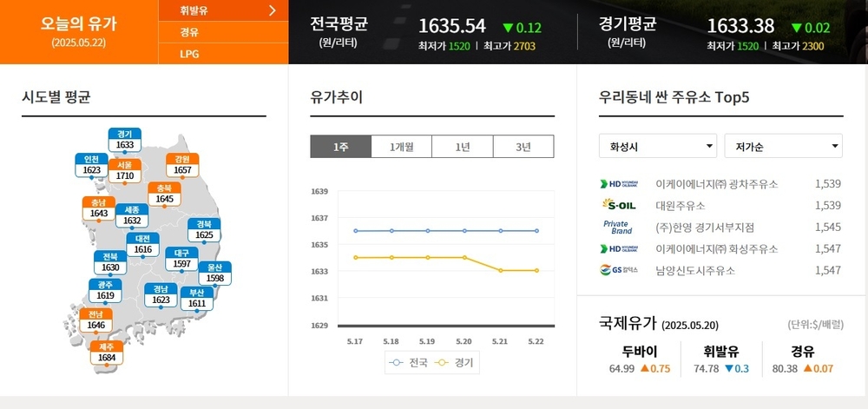This screenshot has width=868, height=409.
Task: Click the GS칼텍스 brand logo
Action: (619, 270)
